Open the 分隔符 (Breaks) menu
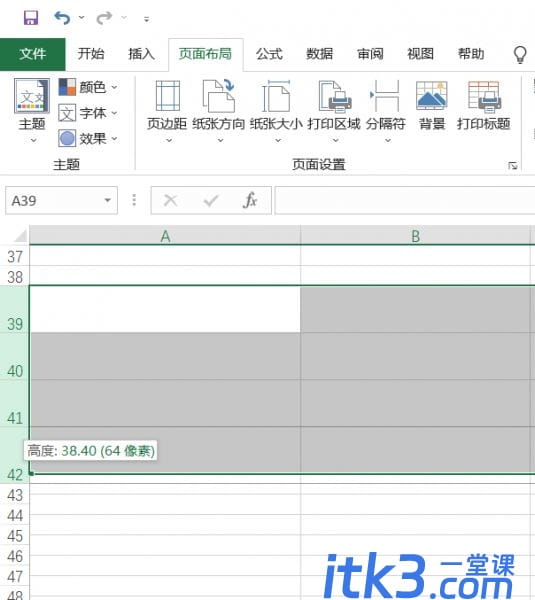 click(386, 111)
